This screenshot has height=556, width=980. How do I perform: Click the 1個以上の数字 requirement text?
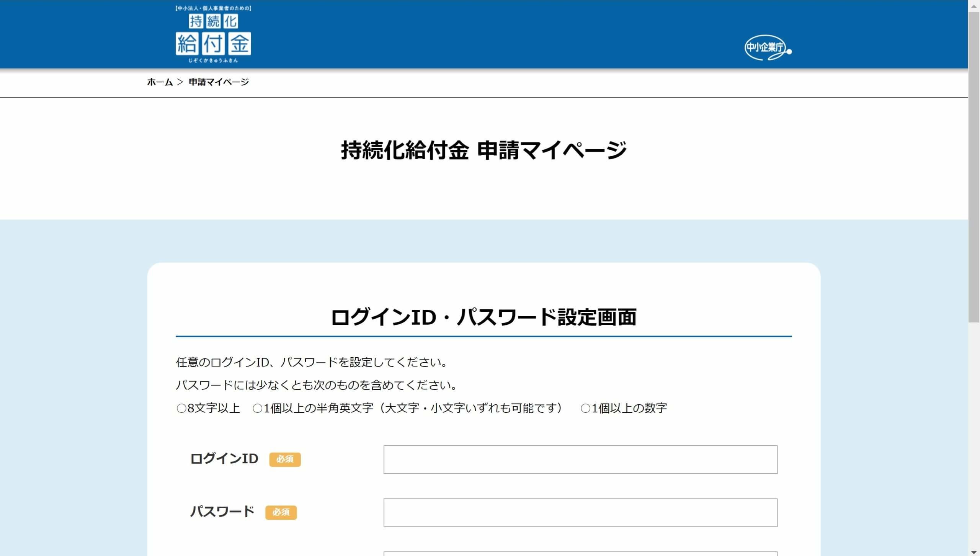click(624, 408)
